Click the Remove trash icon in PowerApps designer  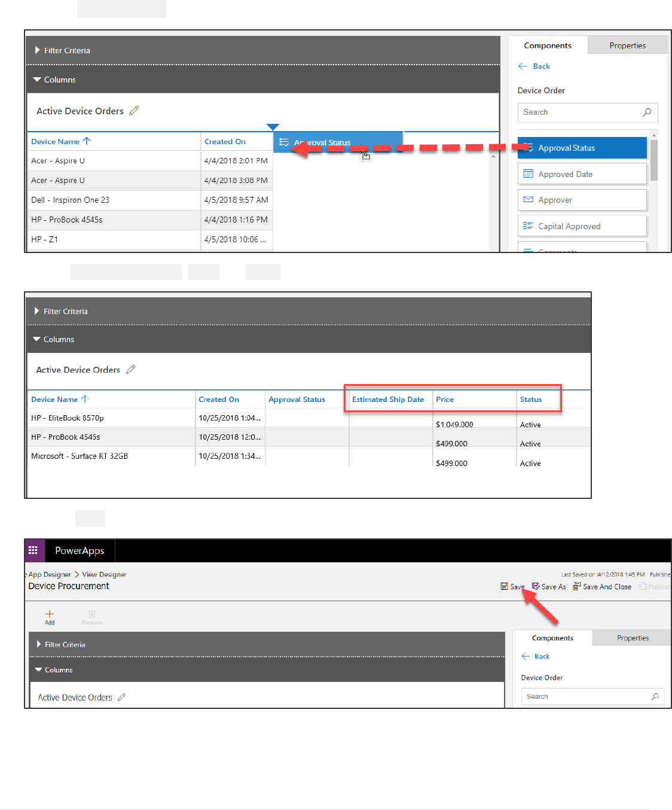pyautogui.click(x=92, y=614)
